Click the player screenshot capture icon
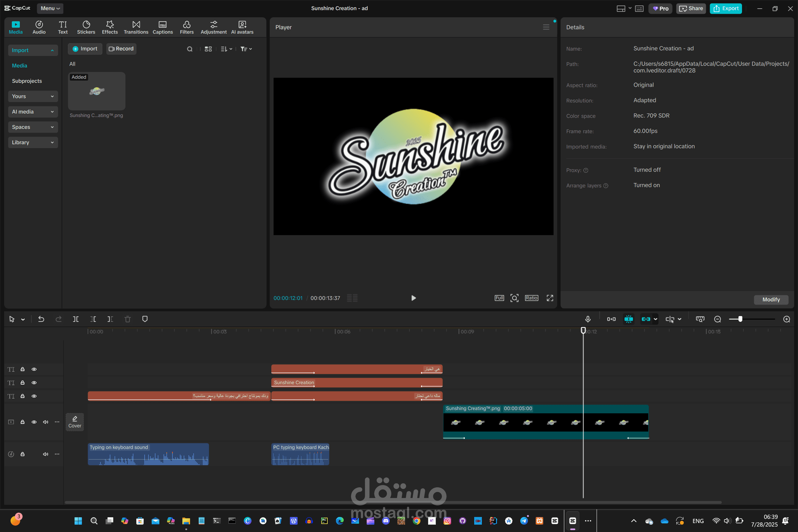Screen dimensions: 798x532 (515, 298)
